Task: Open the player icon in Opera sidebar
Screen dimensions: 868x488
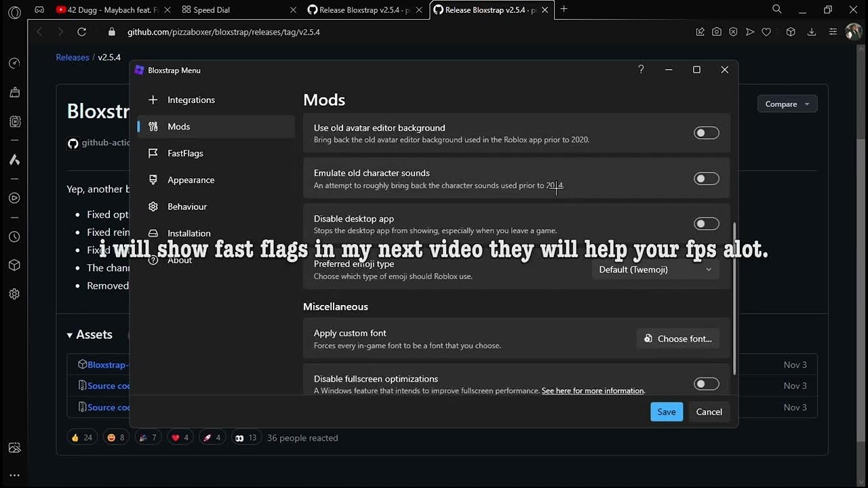Action: coord(14,198)
